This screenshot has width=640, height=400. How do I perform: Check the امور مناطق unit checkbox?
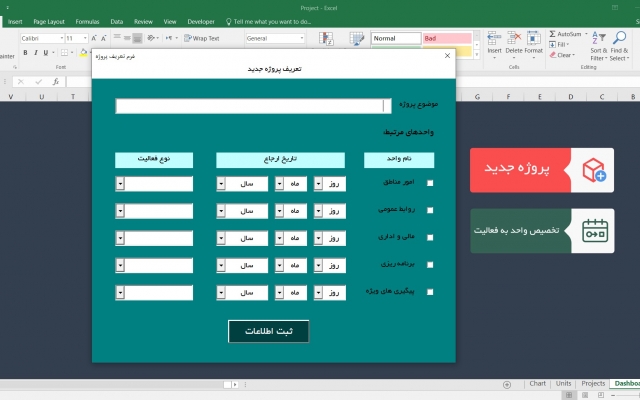coord(430,183)
